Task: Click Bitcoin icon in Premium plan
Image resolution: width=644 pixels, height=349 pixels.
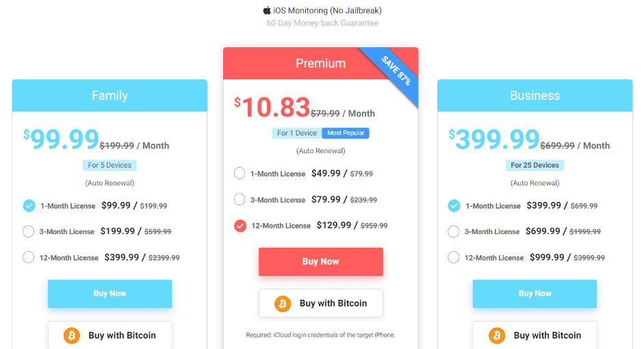Action: tap(283, 303)
